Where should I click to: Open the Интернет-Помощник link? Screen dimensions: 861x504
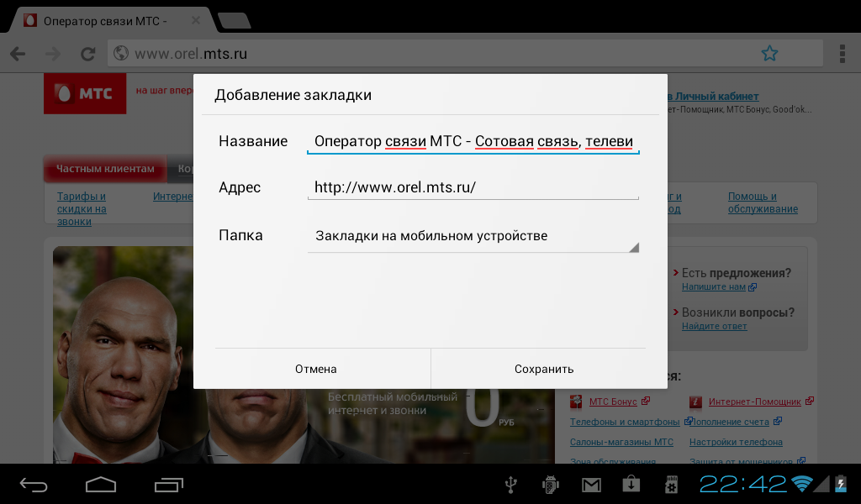754,402
